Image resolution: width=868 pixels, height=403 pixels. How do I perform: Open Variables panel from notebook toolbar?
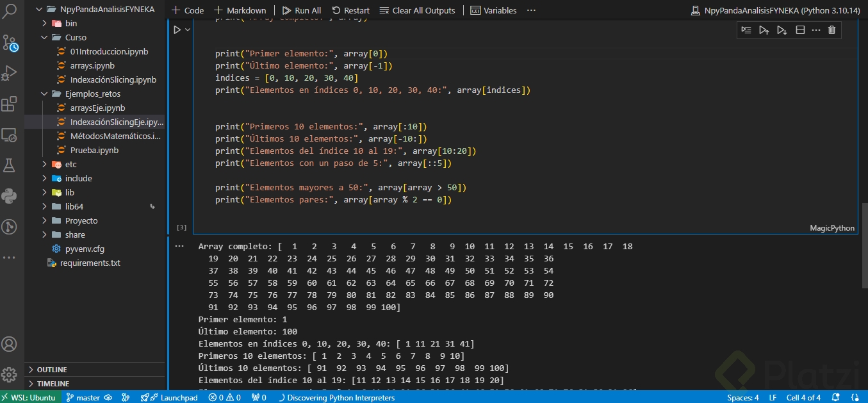(493, 10)
